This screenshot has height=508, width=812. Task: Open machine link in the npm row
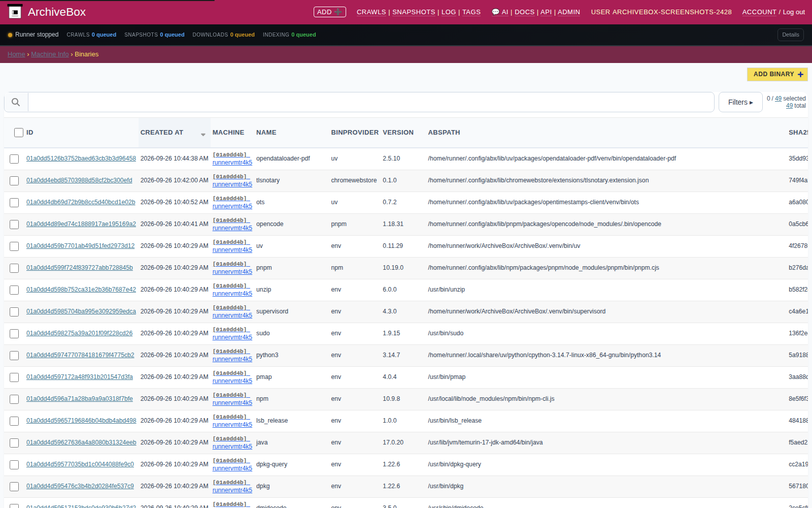(x=232, y=399)
